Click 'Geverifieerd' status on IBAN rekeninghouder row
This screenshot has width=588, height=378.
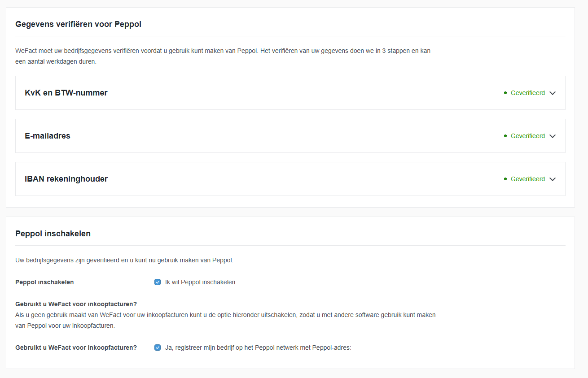pyautogui.click(x=527, y=179)
